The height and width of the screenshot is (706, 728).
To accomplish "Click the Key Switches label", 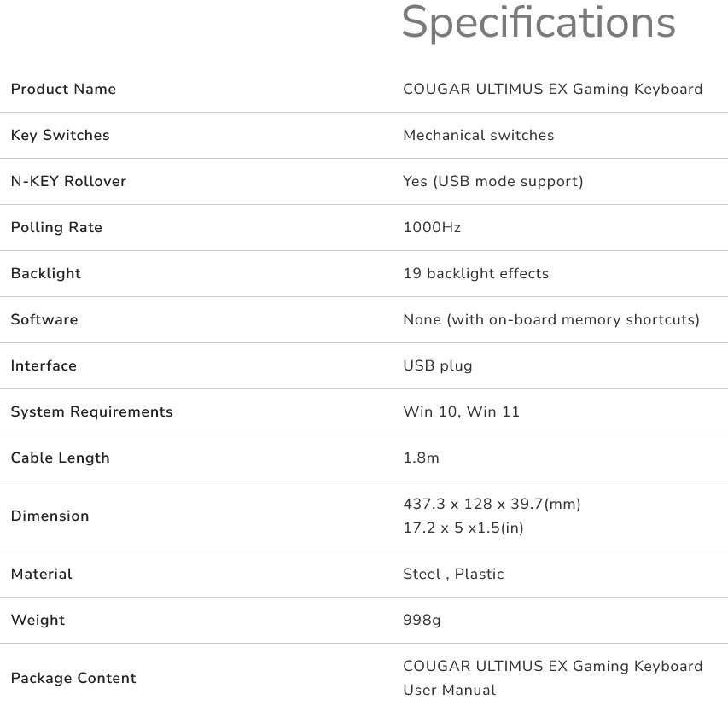I will pyautogui.click(x=60, y=135).
